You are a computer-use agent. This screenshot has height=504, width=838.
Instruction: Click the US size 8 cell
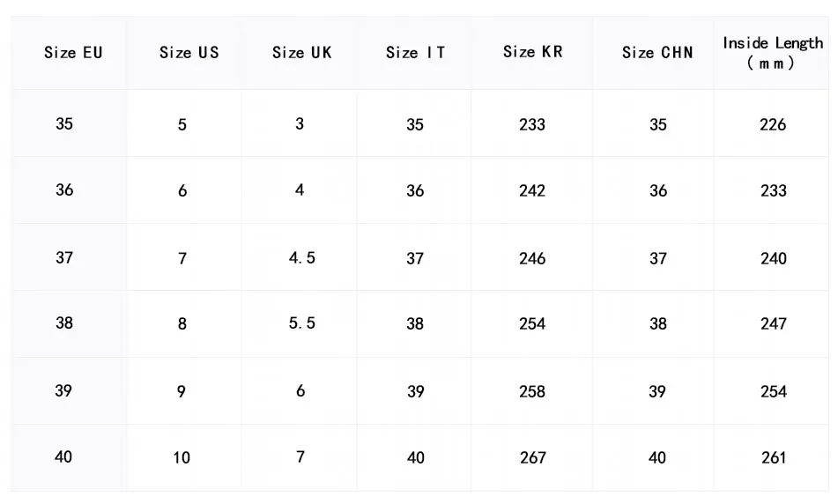(x=182, y=324)
